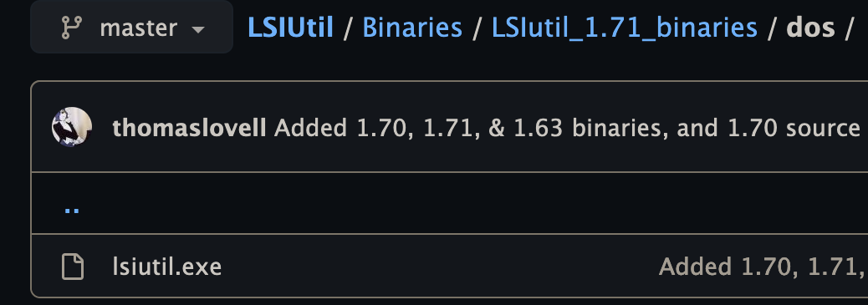Open the Binaries folder breadcrumb
The image size is (868, 305).
[x=412, y=27]
